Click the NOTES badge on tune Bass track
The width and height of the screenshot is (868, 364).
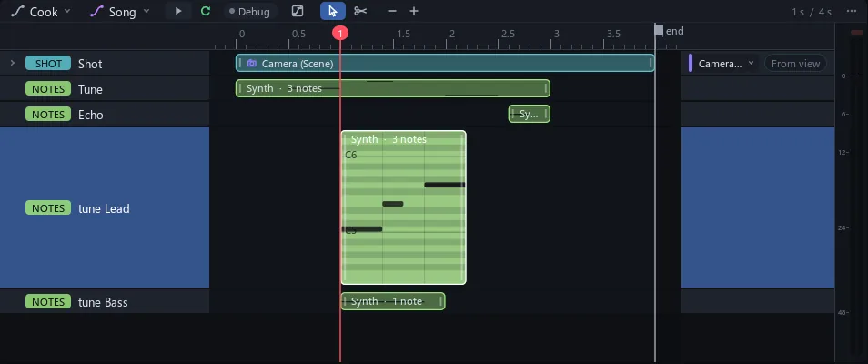[x=48, y=301]
